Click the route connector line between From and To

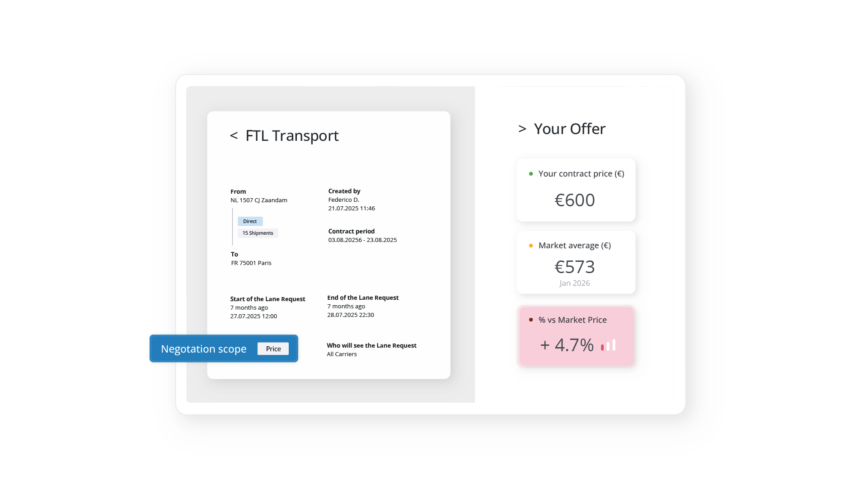[x=233, y=227]
